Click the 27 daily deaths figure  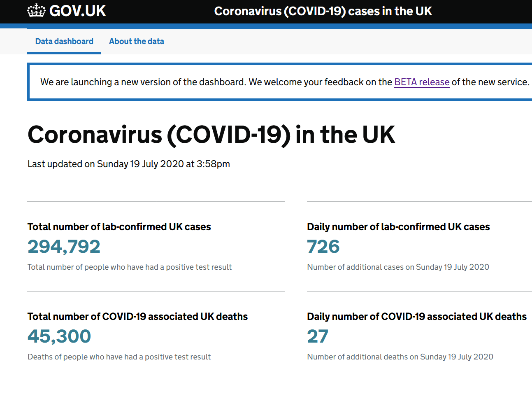tap(318, 336)
